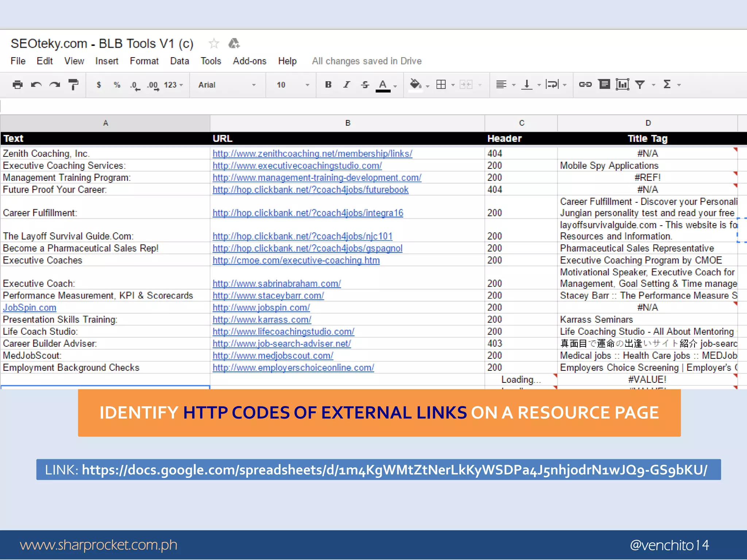Click the Redo arrow icon
The width and height of the screenshot is (747, 560).
55,85
